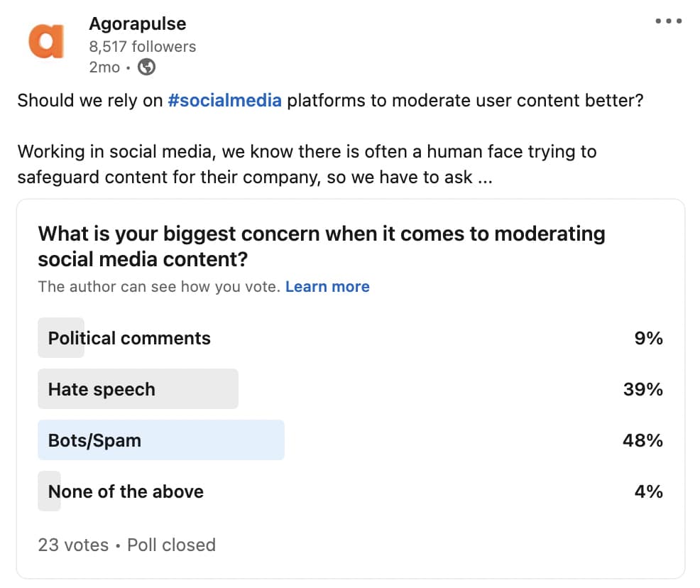Click the Poll closed status text

click(x=171, y=545)
